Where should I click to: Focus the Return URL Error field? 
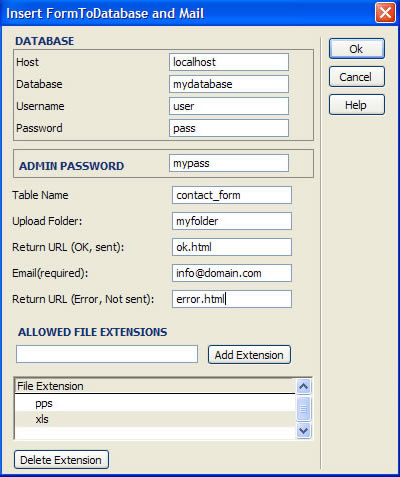232,299
